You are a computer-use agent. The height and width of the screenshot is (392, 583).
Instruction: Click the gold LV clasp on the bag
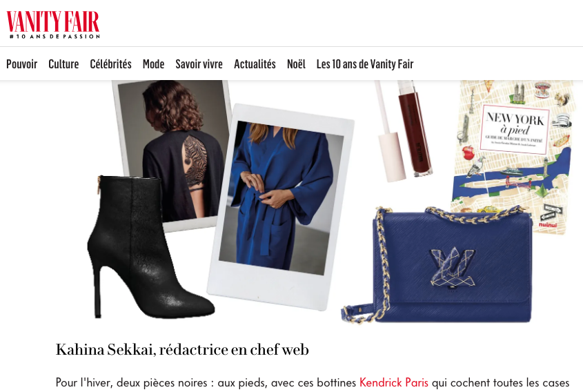tap(453, 268)
